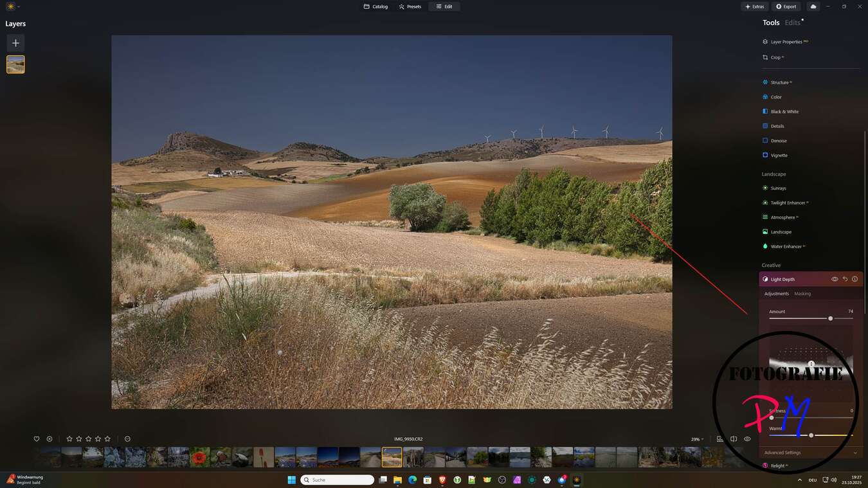
Task: Toggle before/after split compare view
Action: coord(734,439)
